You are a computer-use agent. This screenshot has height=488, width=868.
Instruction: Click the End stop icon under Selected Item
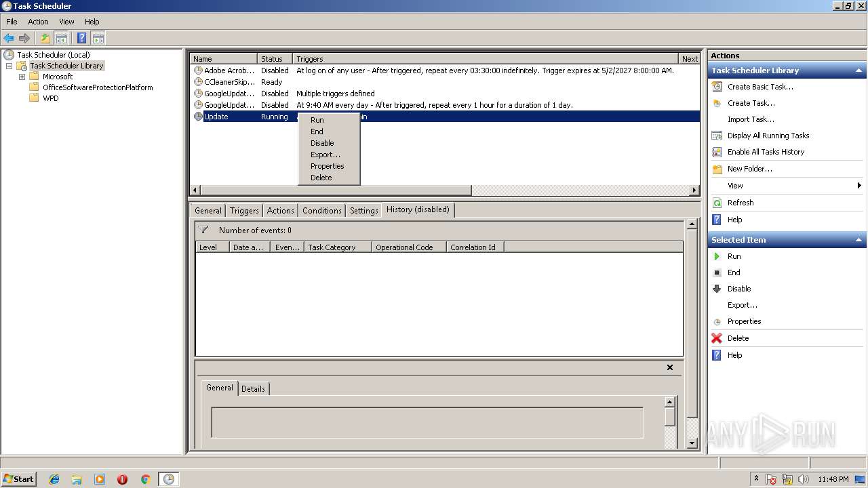(x=717, y=272)
